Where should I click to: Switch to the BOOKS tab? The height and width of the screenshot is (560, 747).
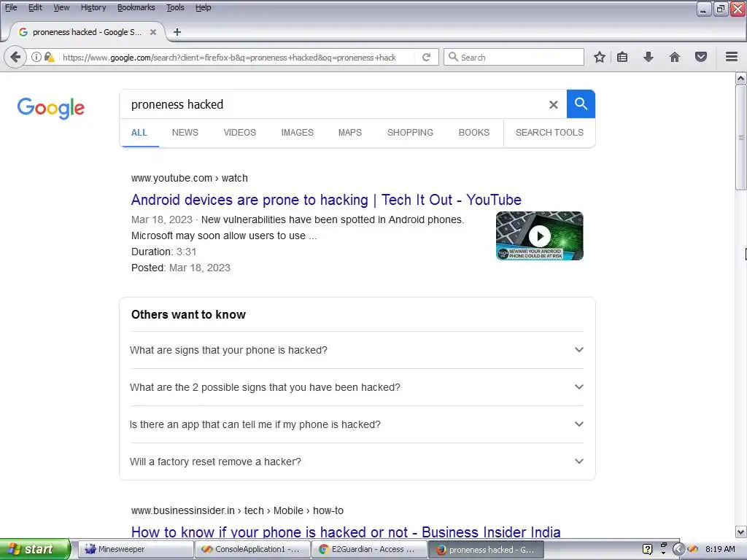[x=474, y=133]
